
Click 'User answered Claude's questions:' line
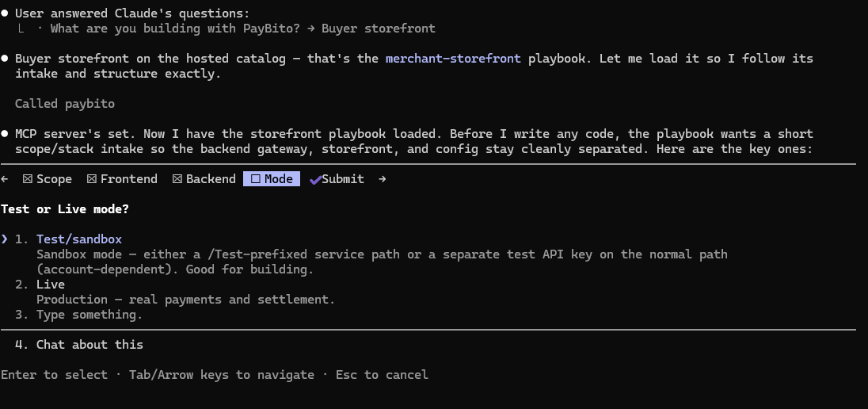click(x=132, y=13)
